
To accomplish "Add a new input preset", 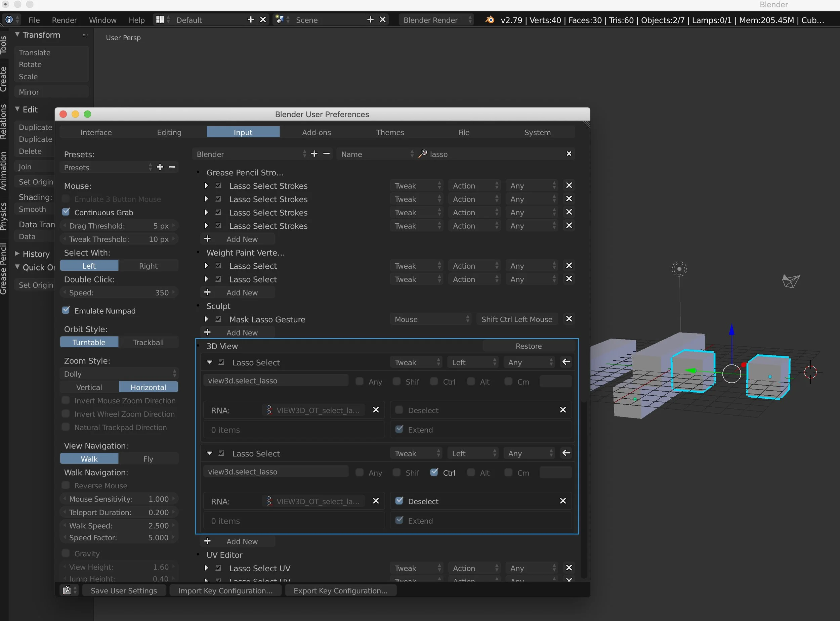I will tap(160, 167).
